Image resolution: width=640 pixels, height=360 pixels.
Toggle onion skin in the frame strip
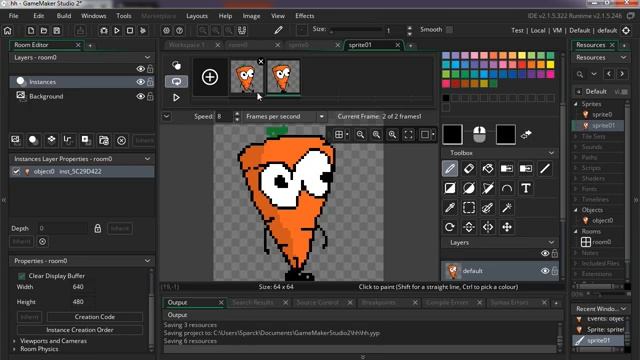point(176,65)
